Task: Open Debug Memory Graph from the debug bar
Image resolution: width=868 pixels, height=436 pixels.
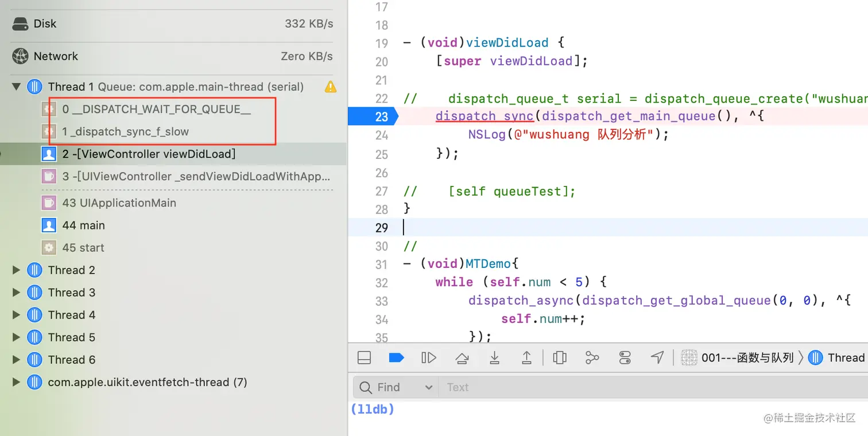Action: tap(592, 358)
